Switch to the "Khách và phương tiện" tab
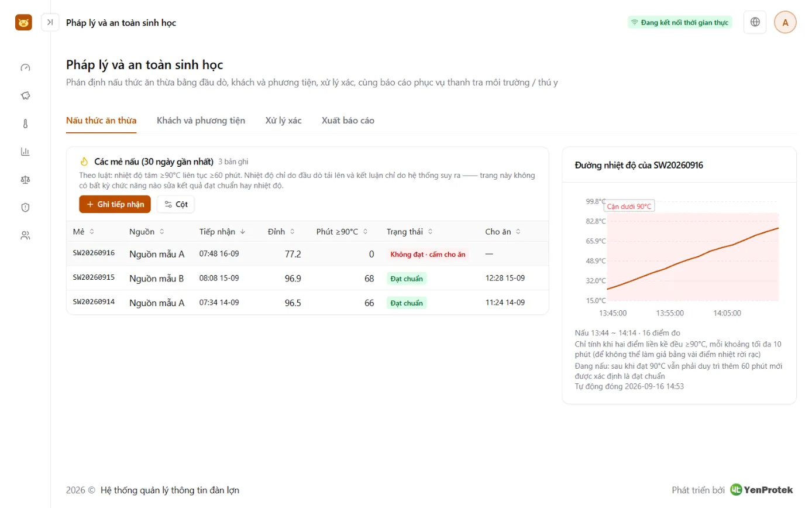The image size is (812, 508). [x=201, y=121]
